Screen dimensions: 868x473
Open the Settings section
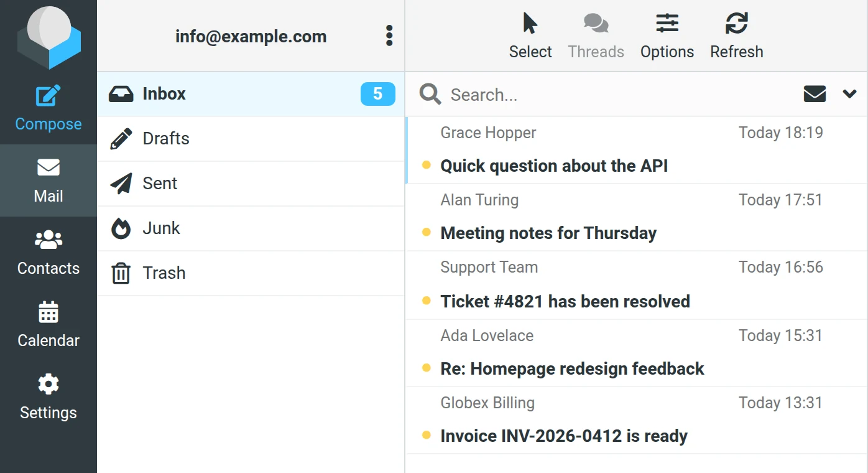tap(48, 397)
